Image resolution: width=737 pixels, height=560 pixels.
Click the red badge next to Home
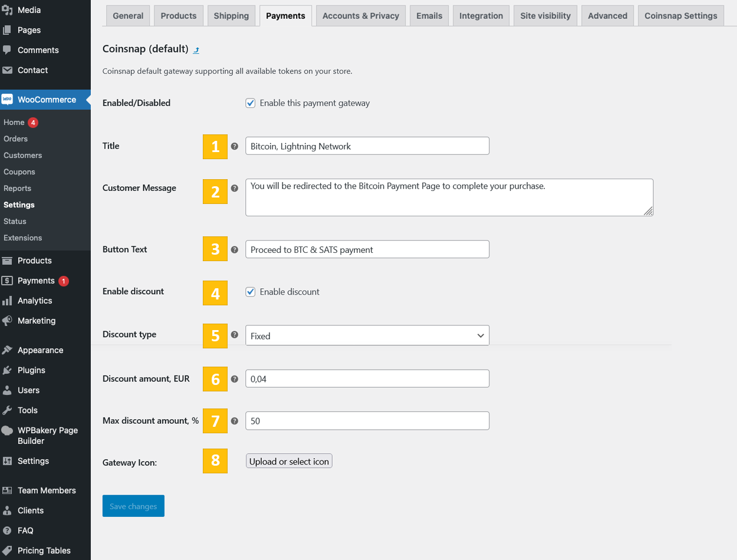(33, 123)
